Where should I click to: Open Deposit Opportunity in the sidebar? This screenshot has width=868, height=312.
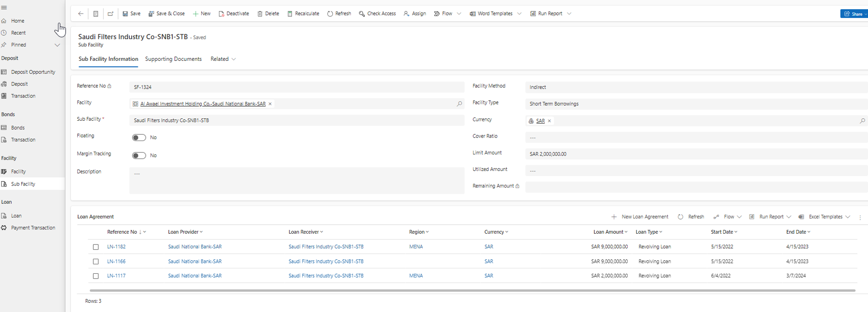click(x=33, y=72)
